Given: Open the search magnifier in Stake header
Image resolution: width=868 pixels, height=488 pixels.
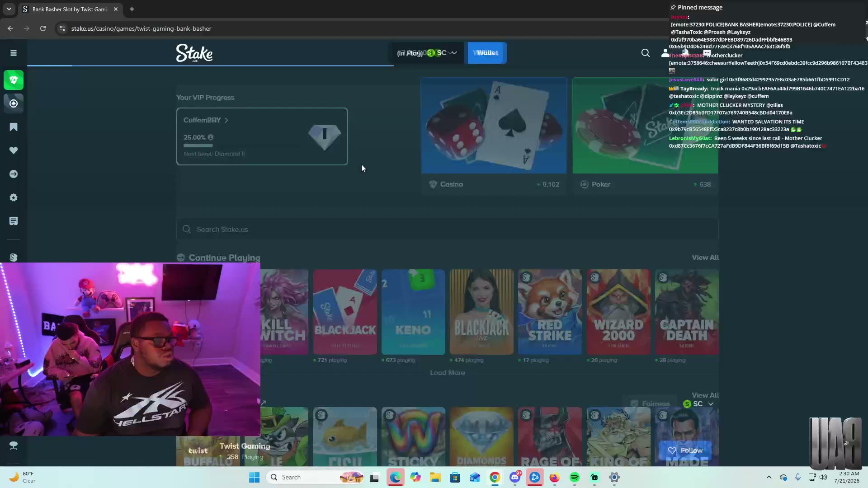Looking at the screenshot, I should pyautogui.click(x=646, y=53).
